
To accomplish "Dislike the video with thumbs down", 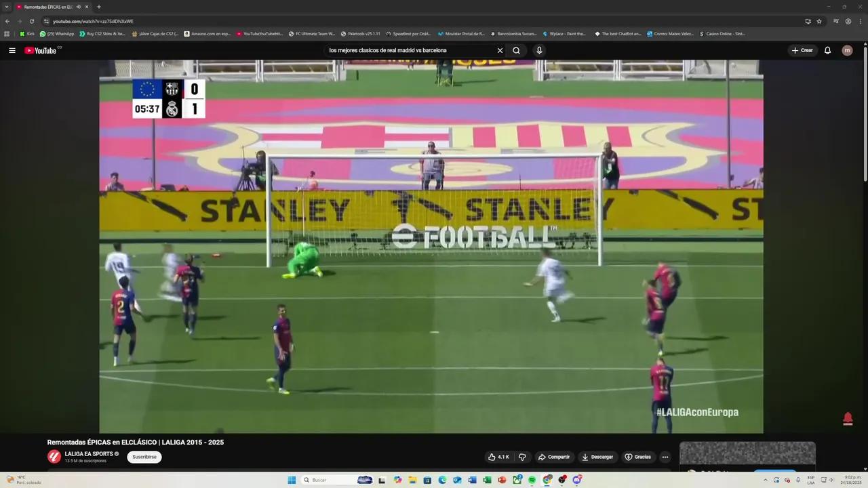I will (522, 457).
